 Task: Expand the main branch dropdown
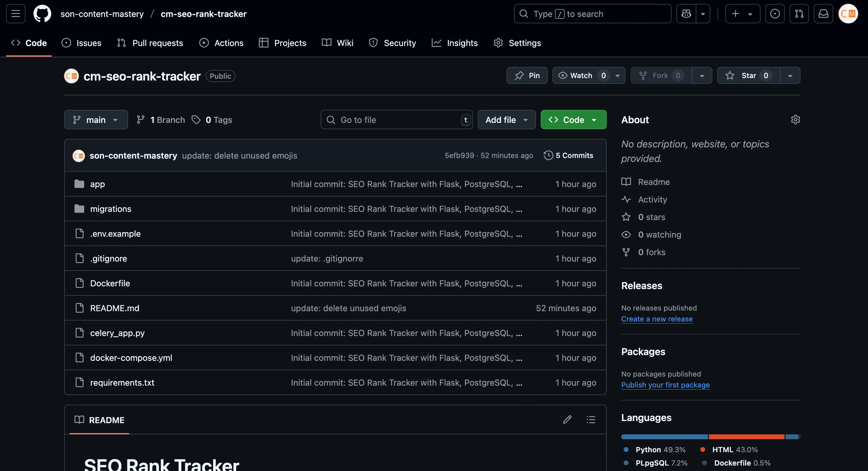96,120
